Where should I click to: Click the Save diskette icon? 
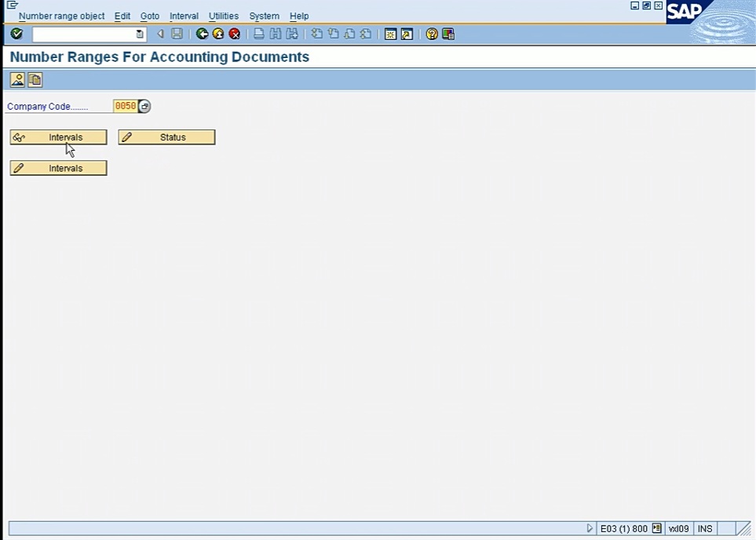[177, 34]
